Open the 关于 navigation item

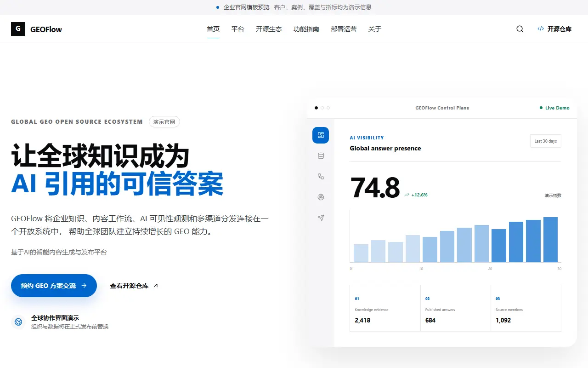click(375, 29)
